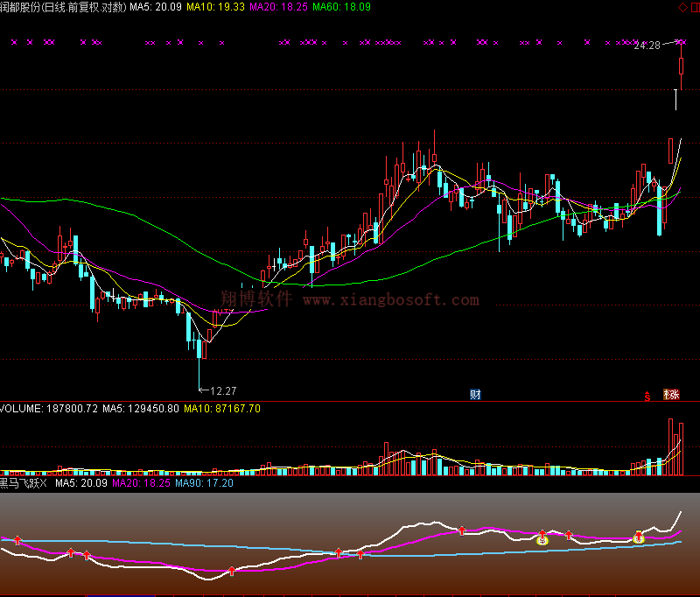Screen dimensions: 700x597
Task: Click MA20: 18.25 in the 黑马飞跃X panel
Action: [141, 483]
